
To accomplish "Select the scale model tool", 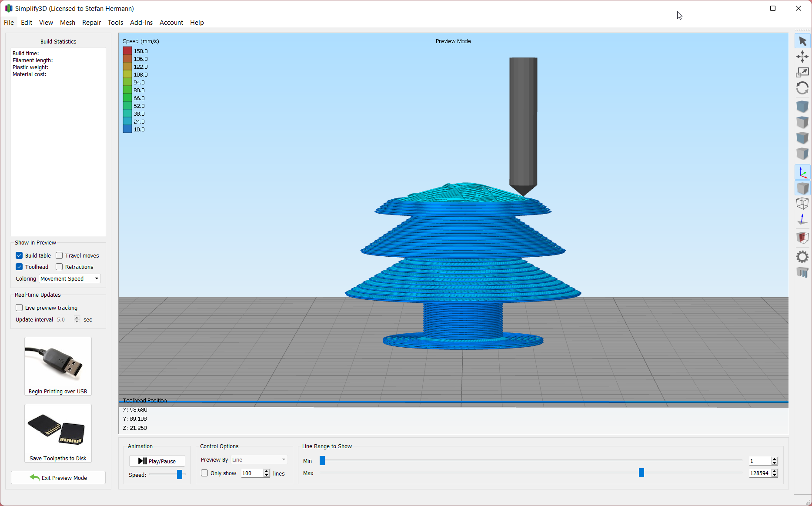I will point(802,72).
